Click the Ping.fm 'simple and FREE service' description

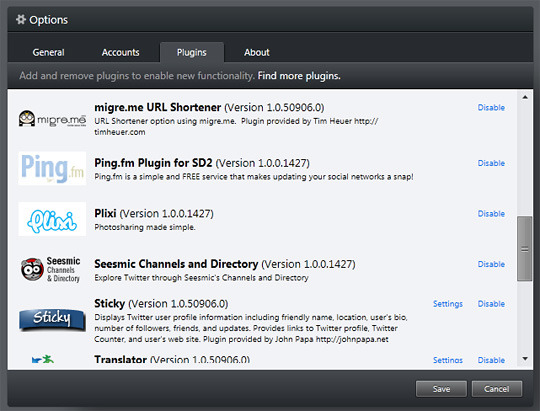(254, 177)
